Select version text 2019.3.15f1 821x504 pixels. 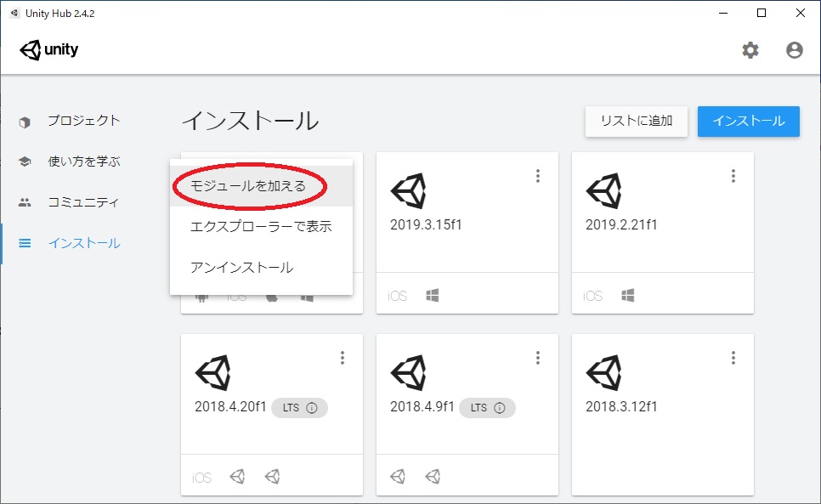(426, 225)
